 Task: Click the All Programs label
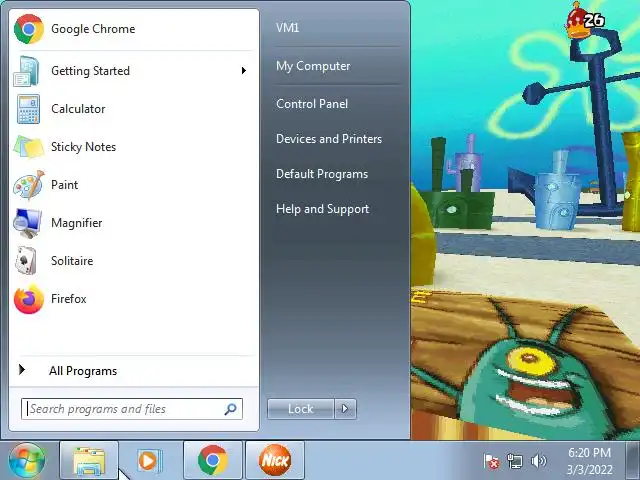click(83, 371)
